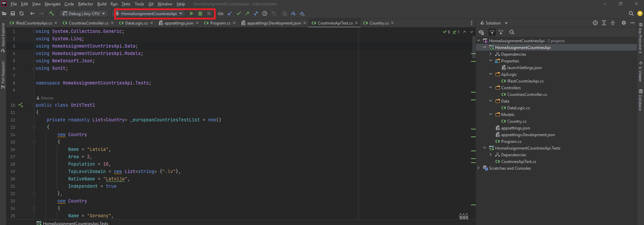Screen dimensions: 644x225
Task: Collapse the Controllers folder
Action: [x=491, y=88]
